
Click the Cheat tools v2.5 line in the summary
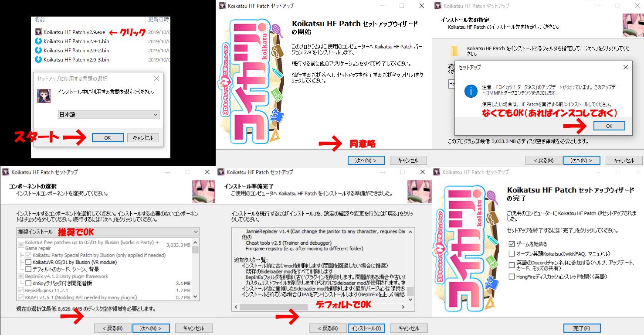point(288,243)
